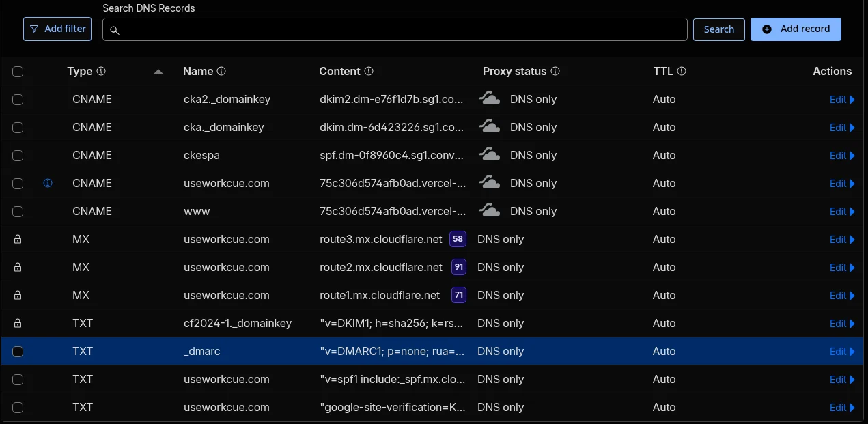Click the Add record button

point(796,29)
